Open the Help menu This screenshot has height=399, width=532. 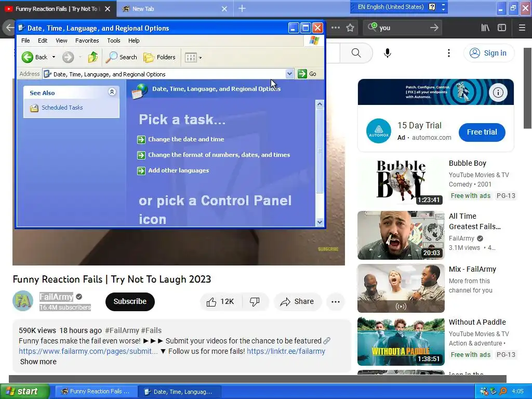[x=134, y=41]
